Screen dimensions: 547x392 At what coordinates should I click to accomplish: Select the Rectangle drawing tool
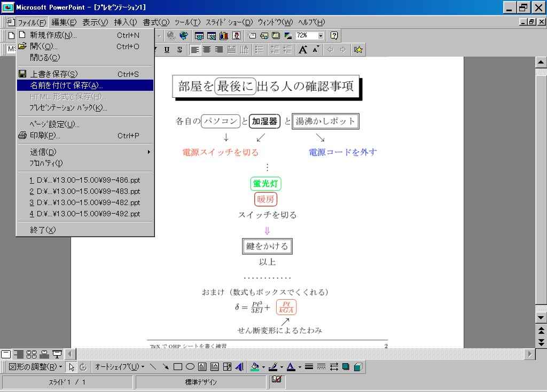(x=177, y=367)
